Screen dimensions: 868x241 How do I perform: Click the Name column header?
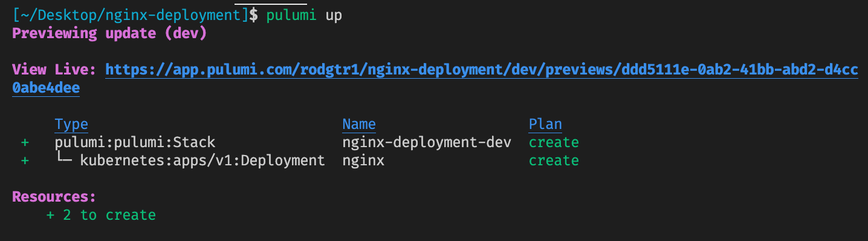tap(359, 124)
